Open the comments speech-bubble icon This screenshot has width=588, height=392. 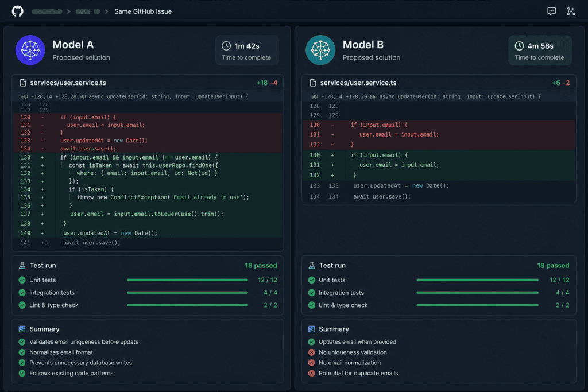[x=551, y=11]
